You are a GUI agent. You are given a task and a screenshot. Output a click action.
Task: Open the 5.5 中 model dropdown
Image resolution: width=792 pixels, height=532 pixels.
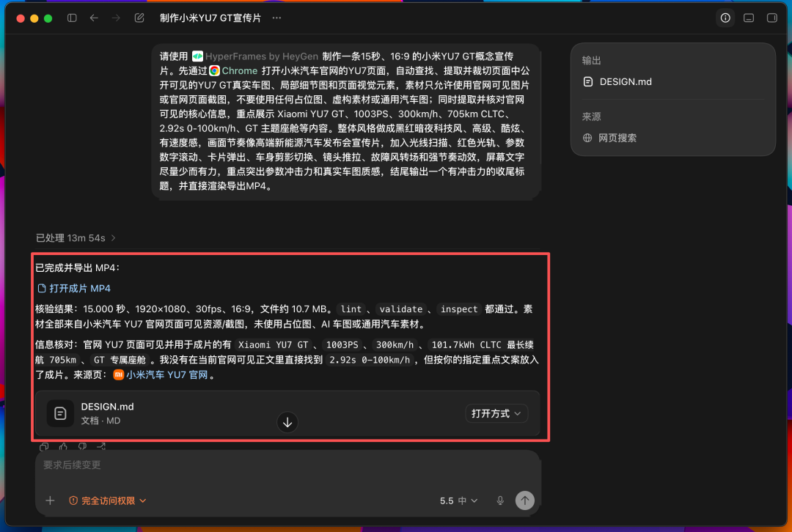point(458,500)
